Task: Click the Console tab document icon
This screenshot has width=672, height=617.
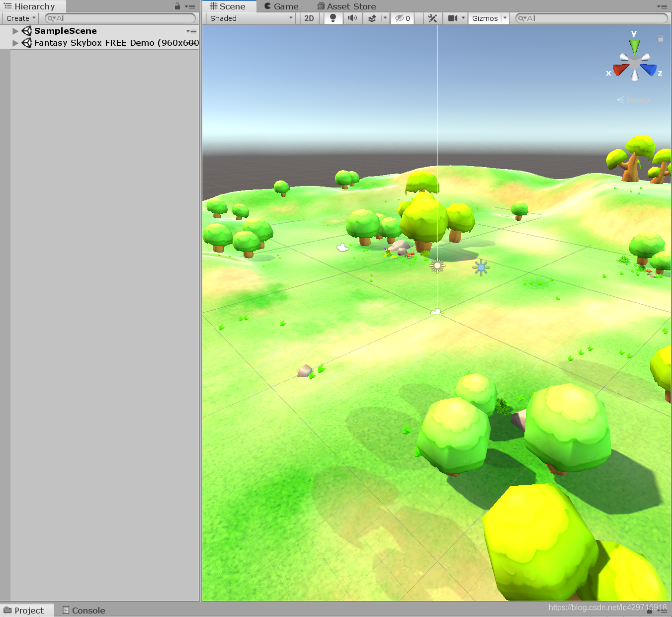Action: pyautogui.click(x=66, y=610)
